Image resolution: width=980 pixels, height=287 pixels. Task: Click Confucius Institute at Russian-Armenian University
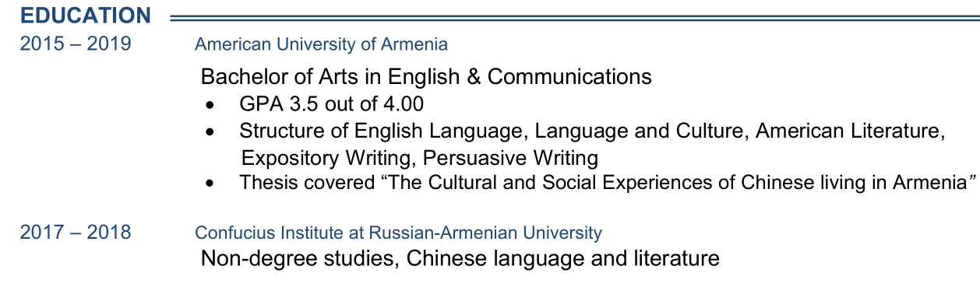click(398, 233)
